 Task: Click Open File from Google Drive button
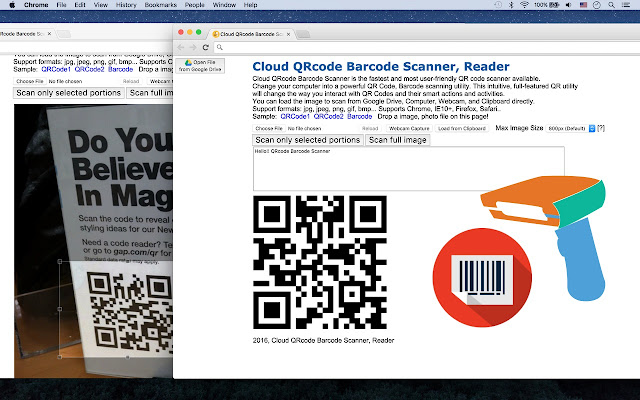[x=200, y=66]
